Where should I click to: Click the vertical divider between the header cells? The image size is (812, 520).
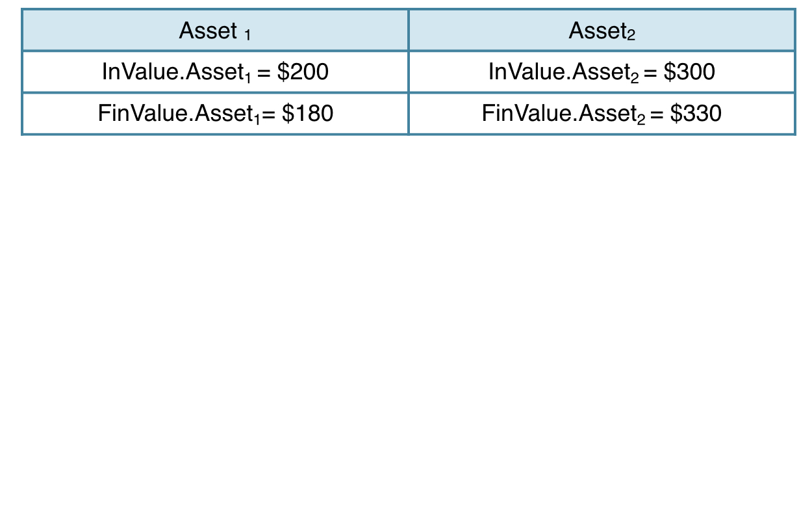click(x=409, y=30)
